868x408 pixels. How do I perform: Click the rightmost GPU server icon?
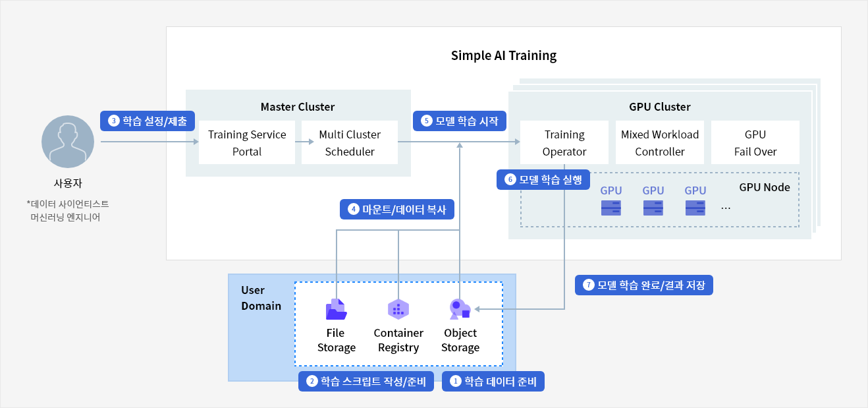[x=695, y=209]
